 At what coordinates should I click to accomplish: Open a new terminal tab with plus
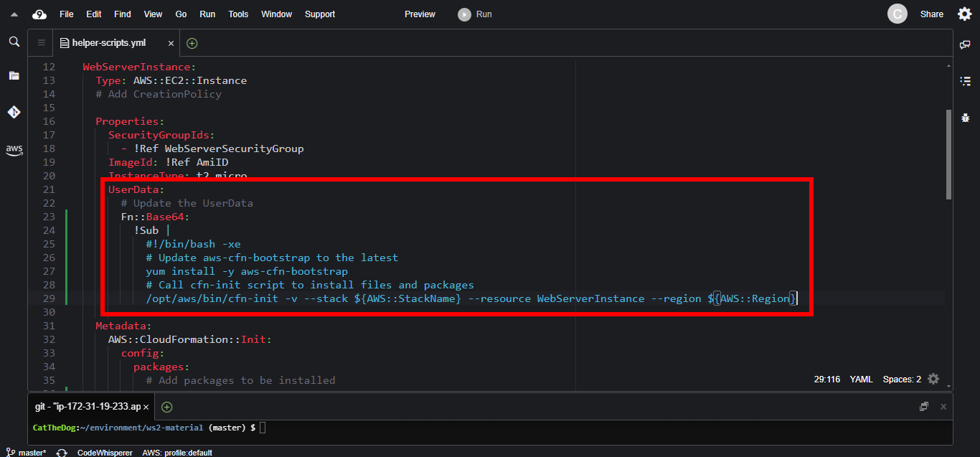166,407
